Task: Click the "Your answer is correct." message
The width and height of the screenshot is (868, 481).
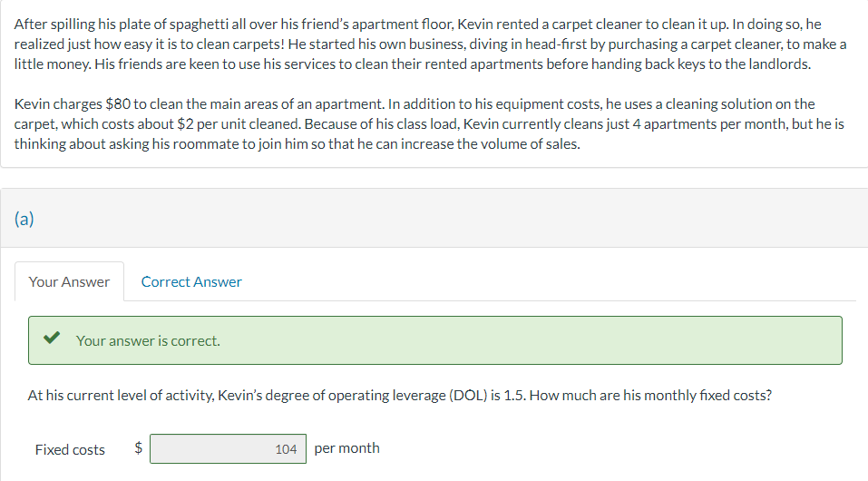Action: click(x=148, y=340)
